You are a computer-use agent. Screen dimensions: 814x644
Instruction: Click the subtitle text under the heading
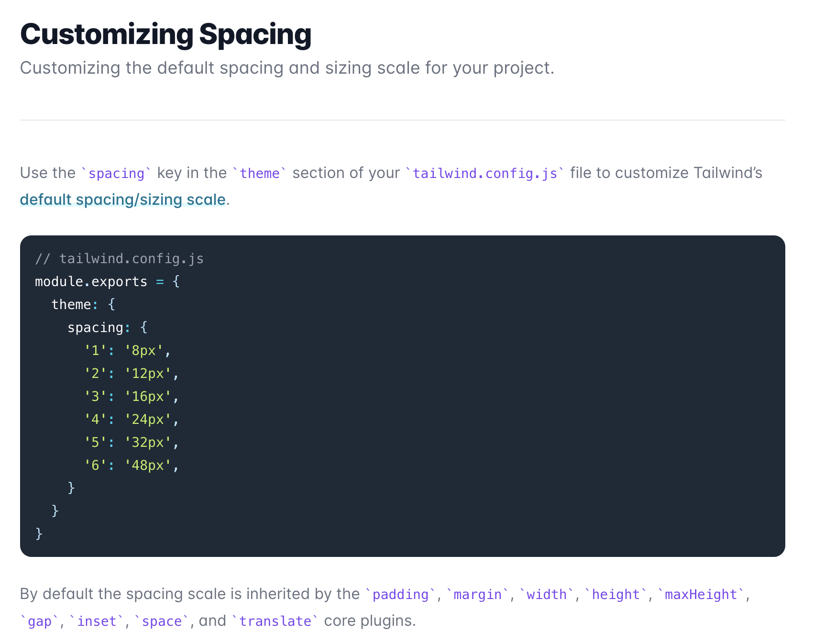pyautogui.click(x=287, y=68)
